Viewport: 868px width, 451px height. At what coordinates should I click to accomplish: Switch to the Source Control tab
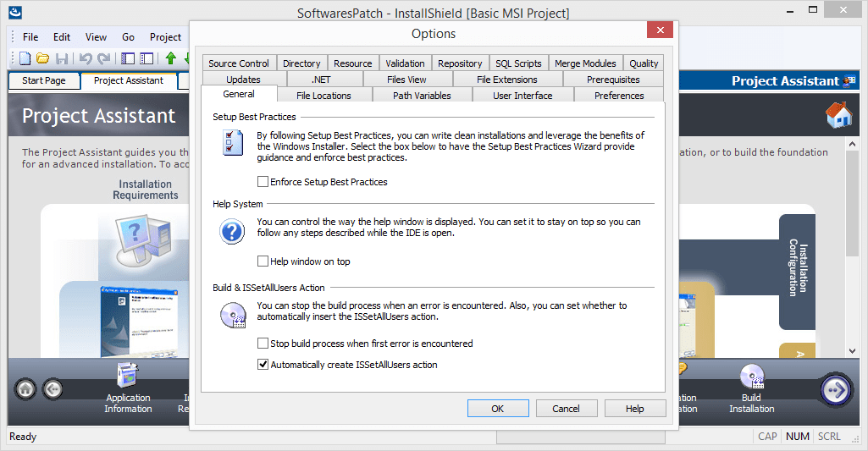tap(239, 63)
